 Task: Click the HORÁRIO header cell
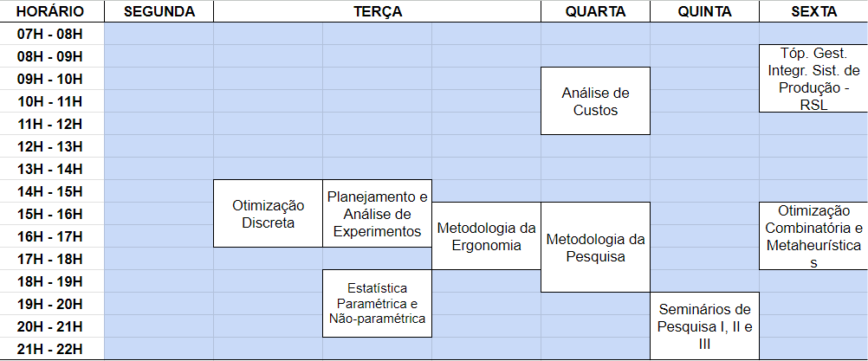(50, 11)
